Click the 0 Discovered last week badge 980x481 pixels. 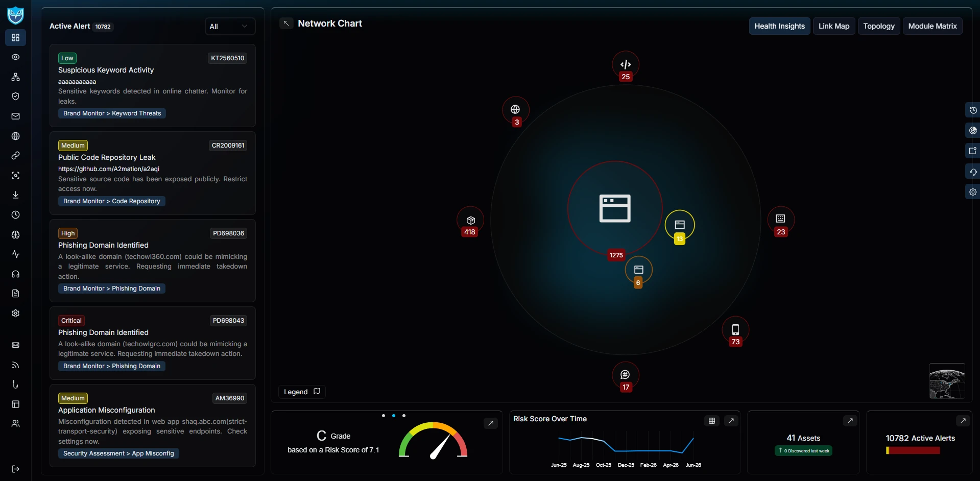803,451
